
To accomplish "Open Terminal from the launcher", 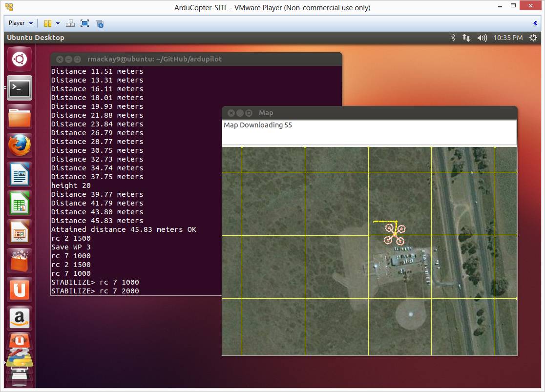I will [x=20, y=88].
